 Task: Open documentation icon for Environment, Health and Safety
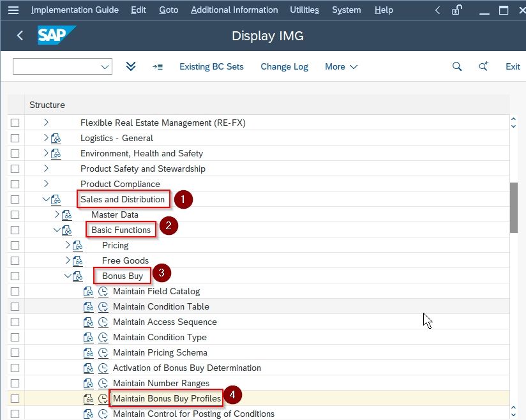click(x=56, y=154)
